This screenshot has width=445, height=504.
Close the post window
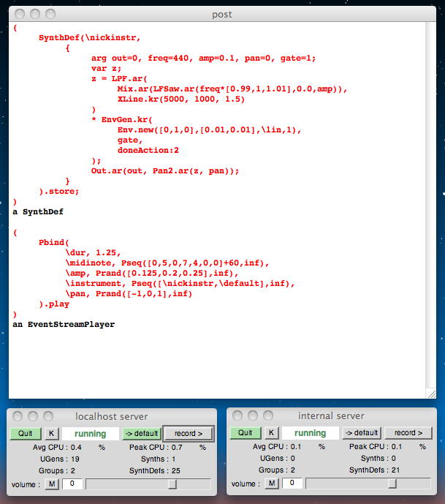(x=20, y=14)
